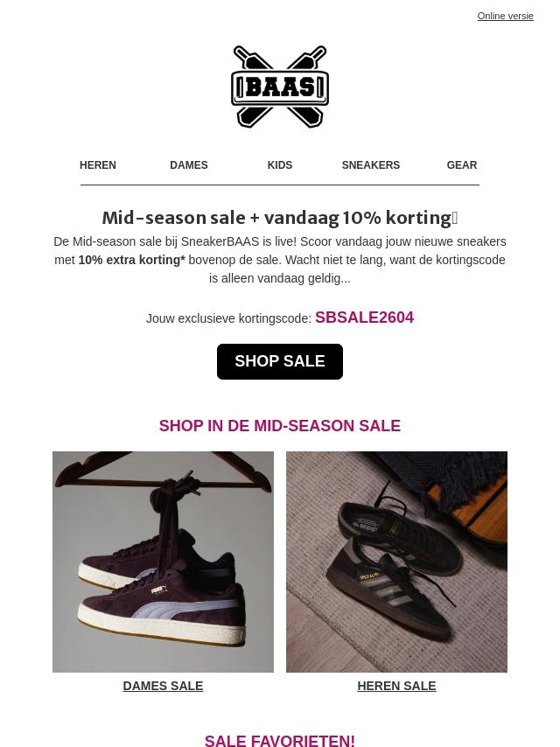Follow the HEREN SALE link
Viewport: 560px width, 747px height.
tap(396, 686)
